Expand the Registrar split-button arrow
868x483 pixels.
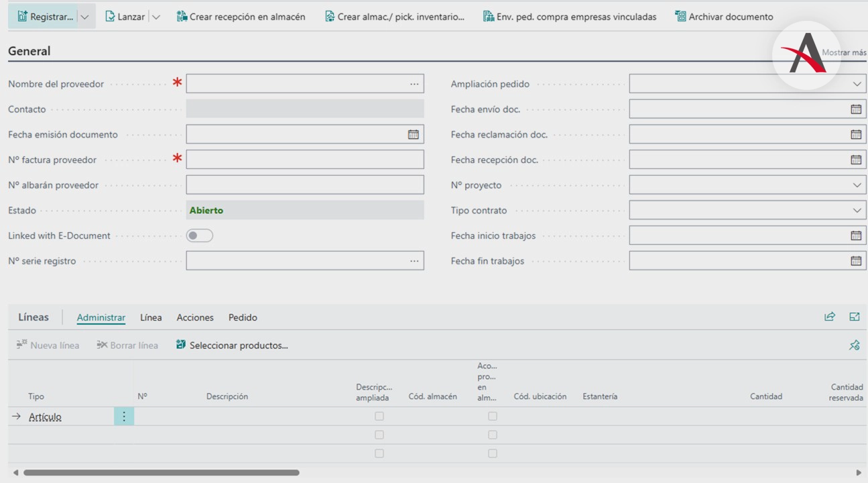click(x=84, y=17)
